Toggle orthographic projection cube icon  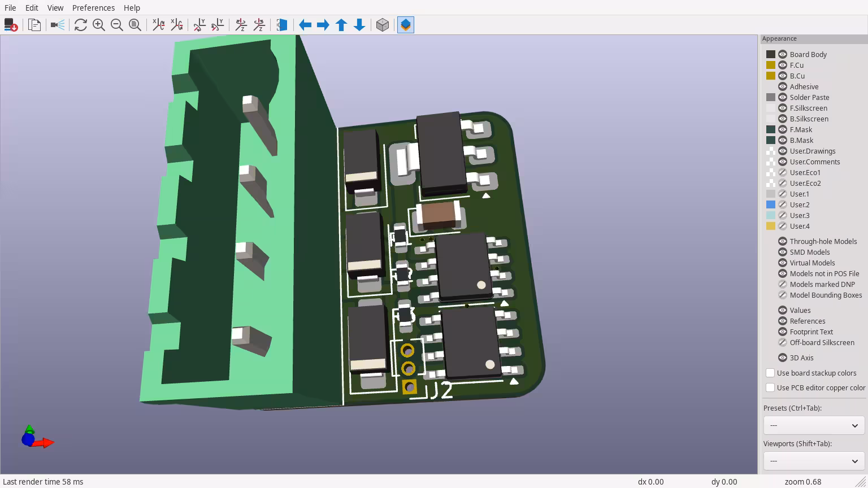pyautogui.click(x=383, y=25)
